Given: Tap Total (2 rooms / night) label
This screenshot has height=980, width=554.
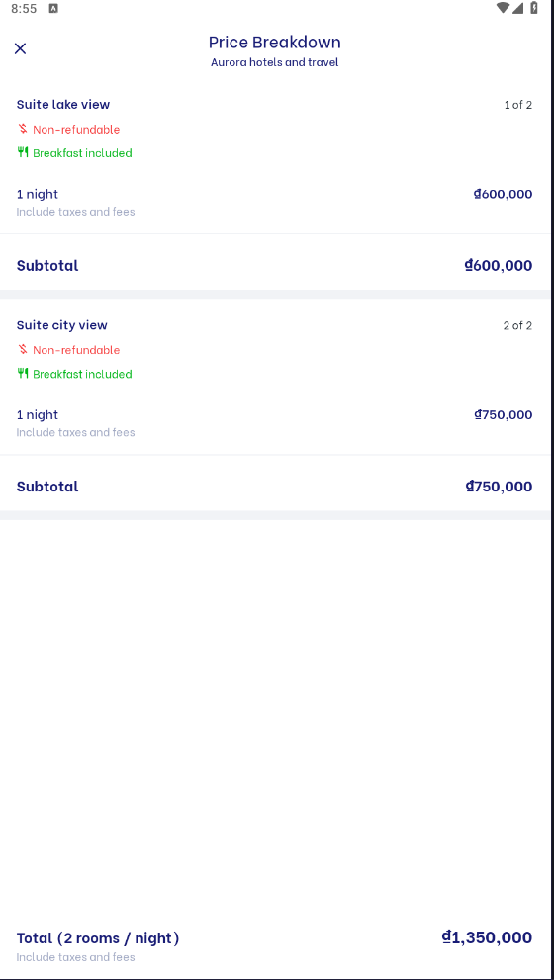Looking at the screenshot, I should coord(98,938).
